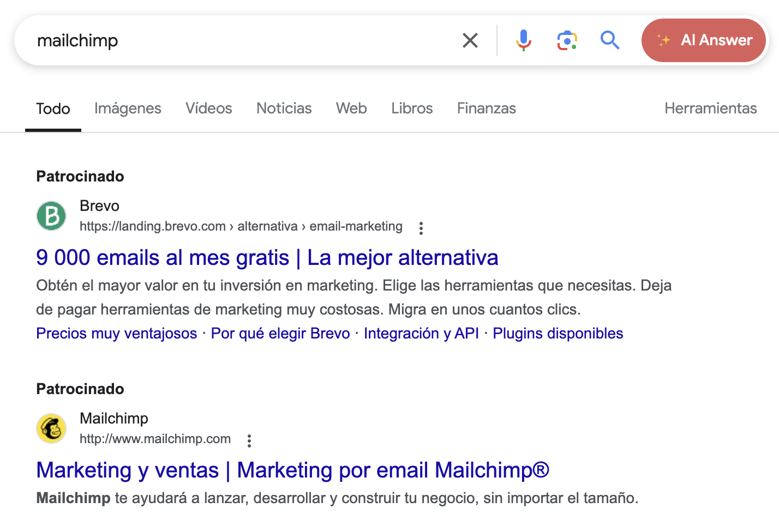Open the 'Por qué elegir Brevo' sitelink
This screenshot has width=779, height=532.
280,333
